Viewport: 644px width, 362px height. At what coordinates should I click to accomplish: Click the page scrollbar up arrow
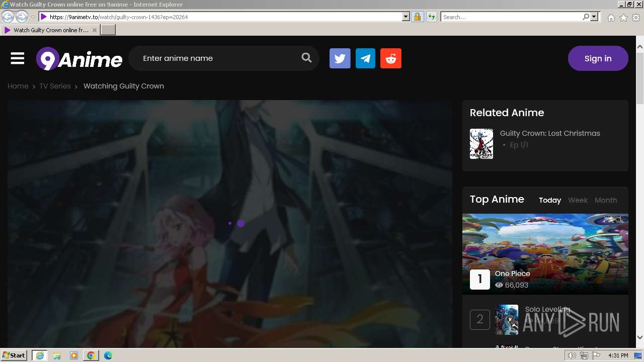click(640, 47)
